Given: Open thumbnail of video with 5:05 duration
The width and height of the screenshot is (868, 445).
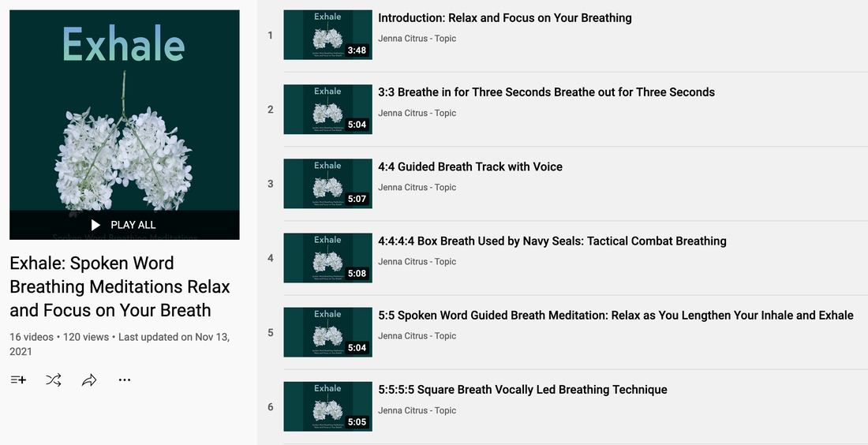Looking at the screenshot, I should [327, 406].
